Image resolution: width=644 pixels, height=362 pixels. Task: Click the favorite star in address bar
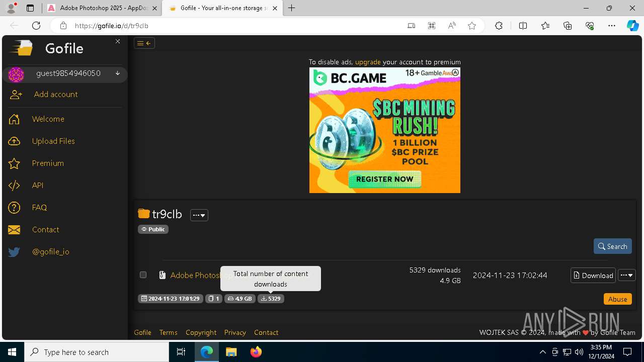tap(472, 26)
